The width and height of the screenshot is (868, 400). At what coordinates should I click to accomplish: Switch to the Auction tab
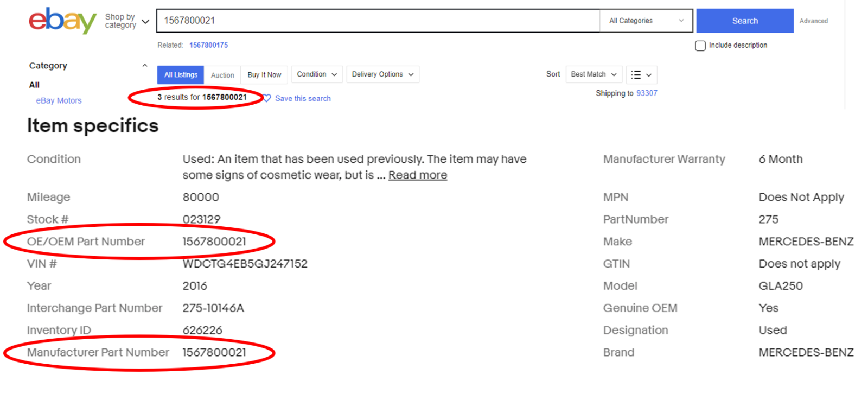click(222, 75)
